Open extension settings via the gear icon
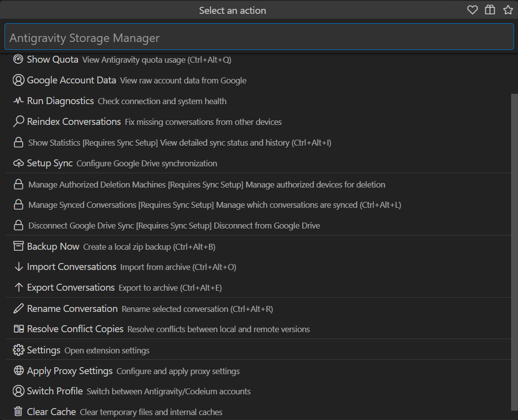 (x=18, y=349)
